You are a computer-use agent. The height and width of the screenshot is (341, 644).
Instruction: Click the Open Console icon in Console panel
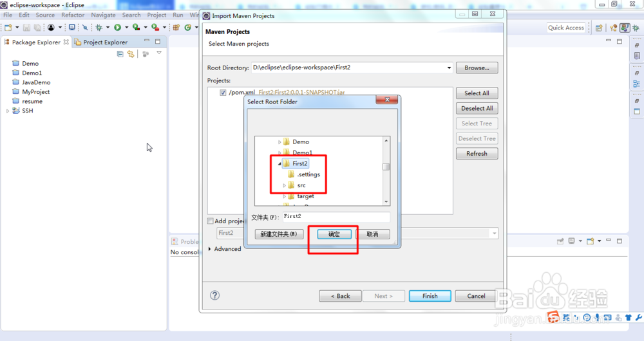tap(590, 241)
